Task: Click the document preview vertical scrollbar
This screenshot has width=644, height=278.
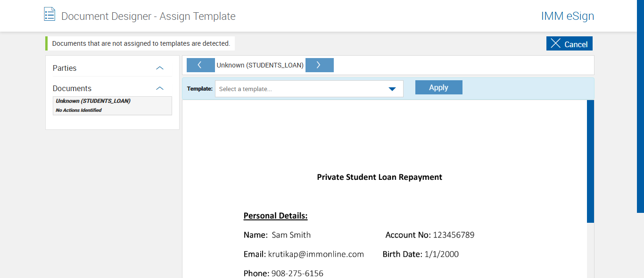Action: point(590,160)
